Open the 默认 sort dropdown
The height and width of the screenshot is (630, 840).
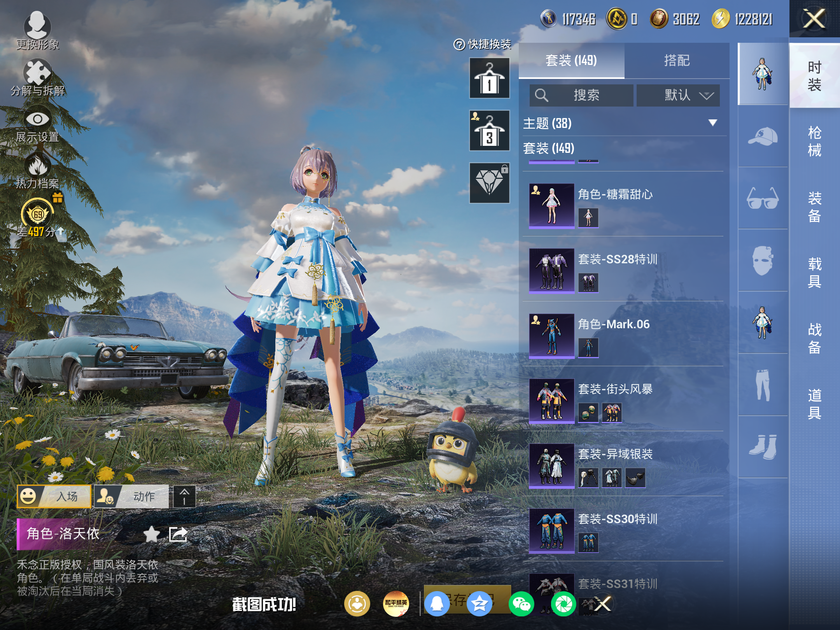[x=678, y=95]
